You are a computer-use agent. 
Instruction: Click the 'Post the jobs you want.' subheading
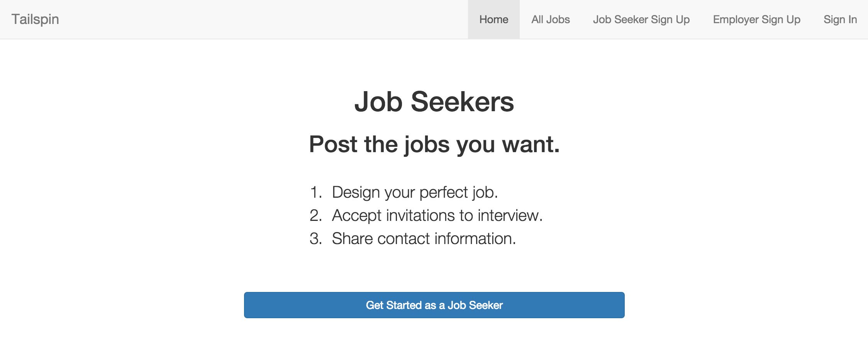pos(434,144)
